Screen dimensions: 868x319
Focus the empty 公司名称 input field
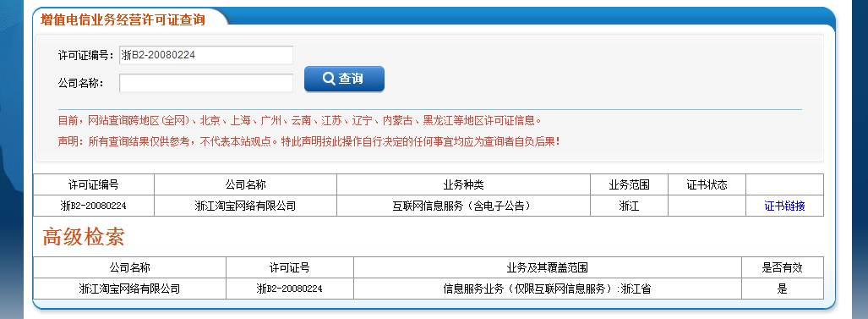pyautogui.click(x=206, y=83)
